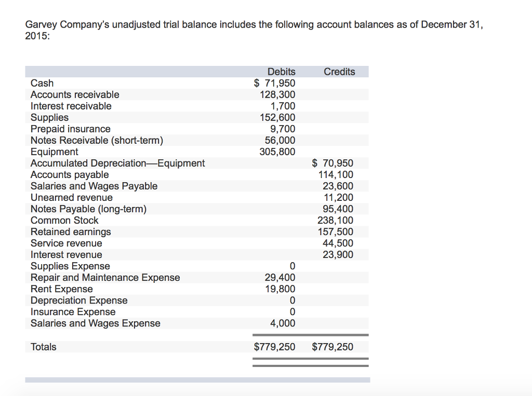This screenshot has height=396, width=532.
Task: Click the 56,000 debit amount
Action: point(280,140)
